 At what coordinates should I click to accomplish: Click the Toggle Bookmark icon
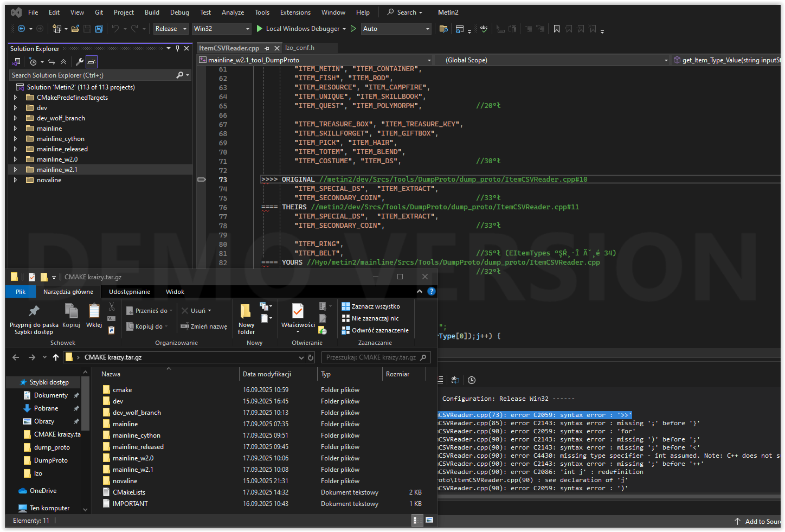click(556, 29)
